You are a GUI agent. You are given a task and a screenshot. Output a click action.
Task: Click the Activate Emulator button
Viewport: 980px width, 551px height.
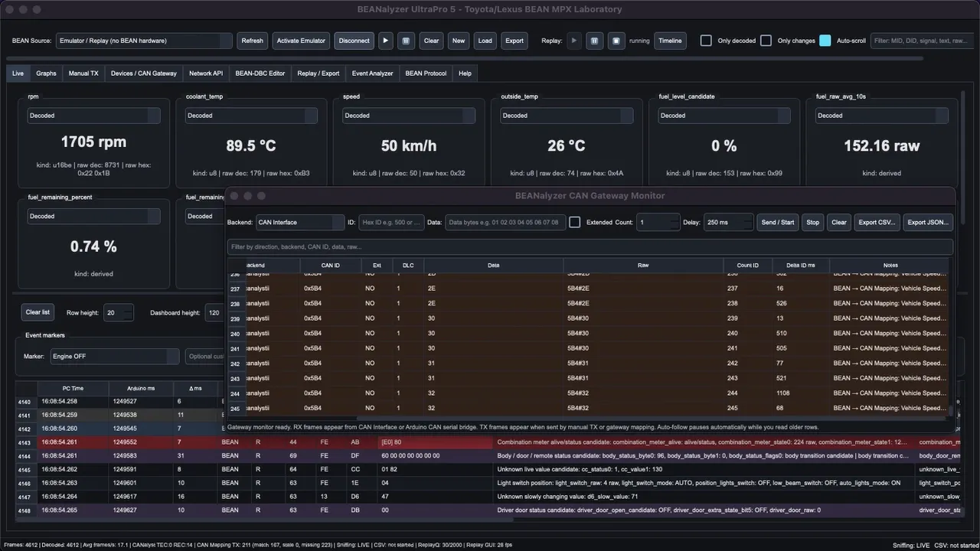301,41
